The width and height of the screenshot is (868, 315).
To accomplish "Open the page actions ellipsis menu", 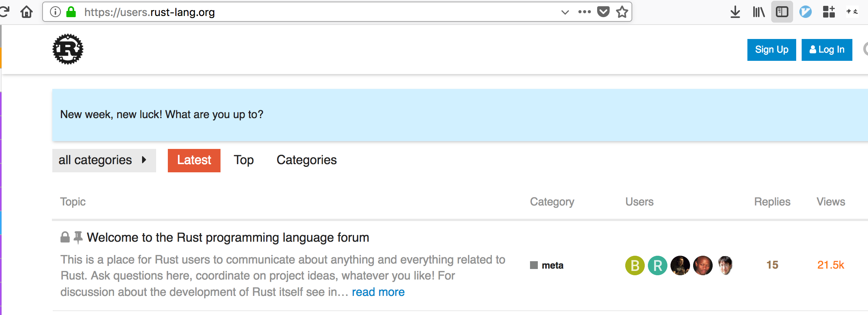I will pyautogui.click(x=583, y=12).
